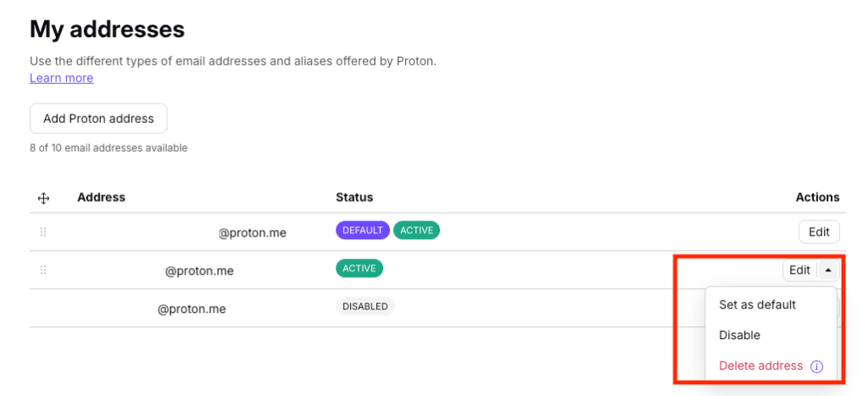Click the Status column header
Screen dimensions: 868x396
click(354, 198)
